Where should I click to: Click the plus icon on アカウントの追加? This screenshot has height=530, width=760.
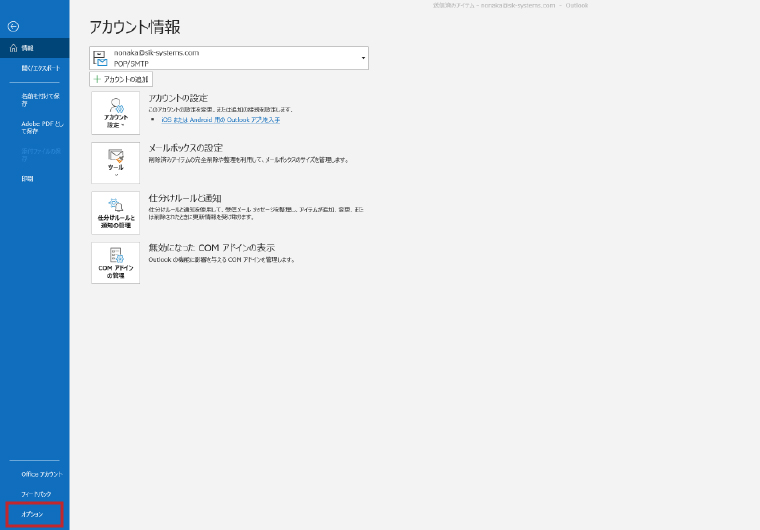click(x=97, y=79)
